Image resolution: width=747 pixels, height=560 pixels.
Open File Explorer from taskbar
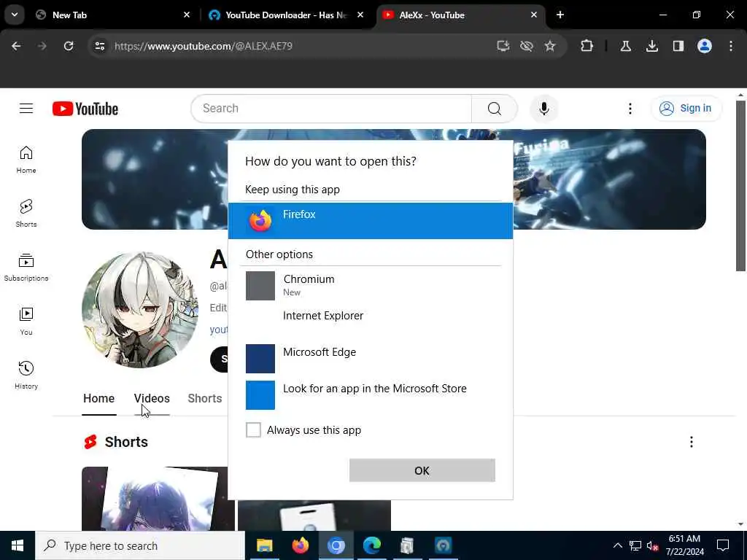[264, 545]
